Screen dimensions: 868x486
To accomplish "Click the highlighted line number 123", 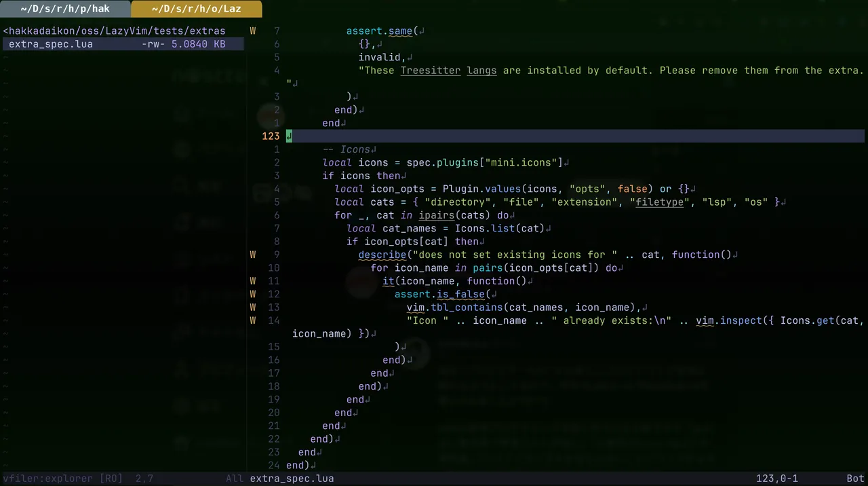I will point(271,136).
